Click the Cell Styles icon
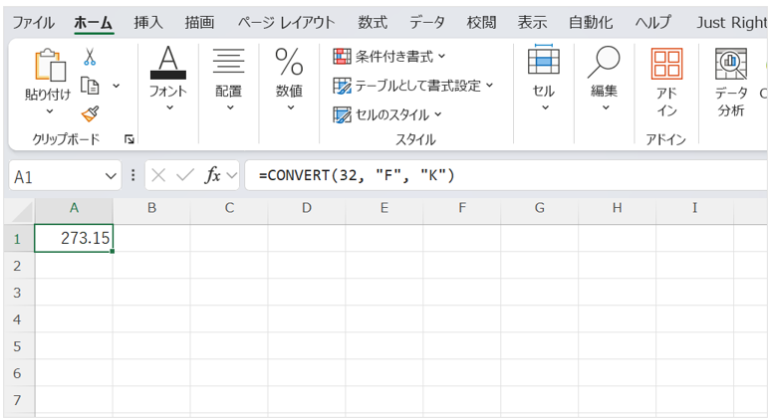 click(x=342, y=115)
